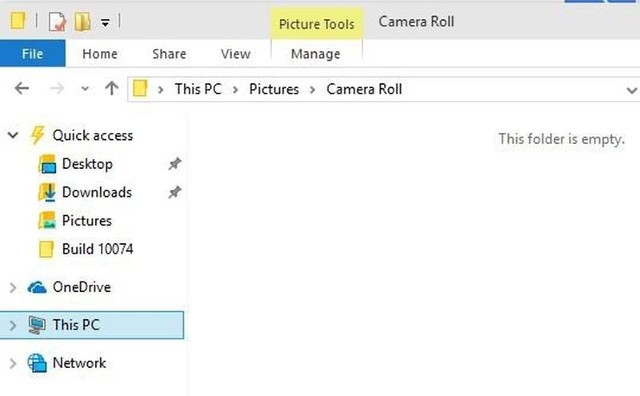Click Pictures in the address breadcrumb

click(x=274, y=89)
